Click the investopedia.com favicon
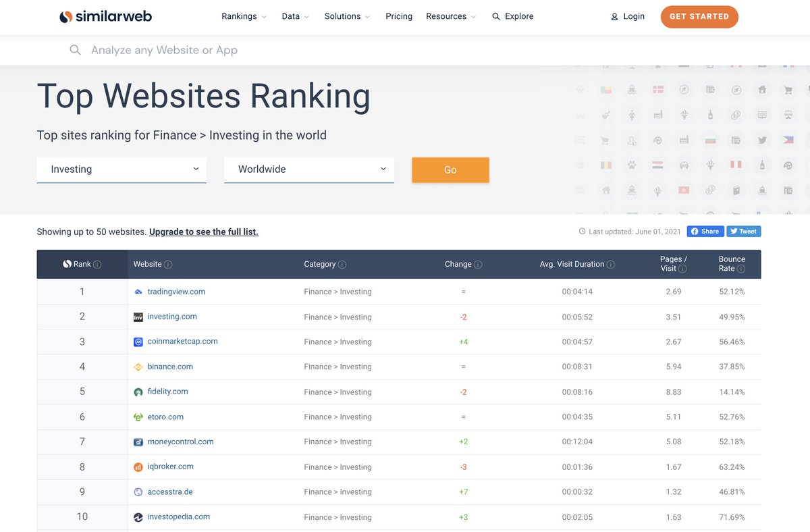 coord(138,517)
